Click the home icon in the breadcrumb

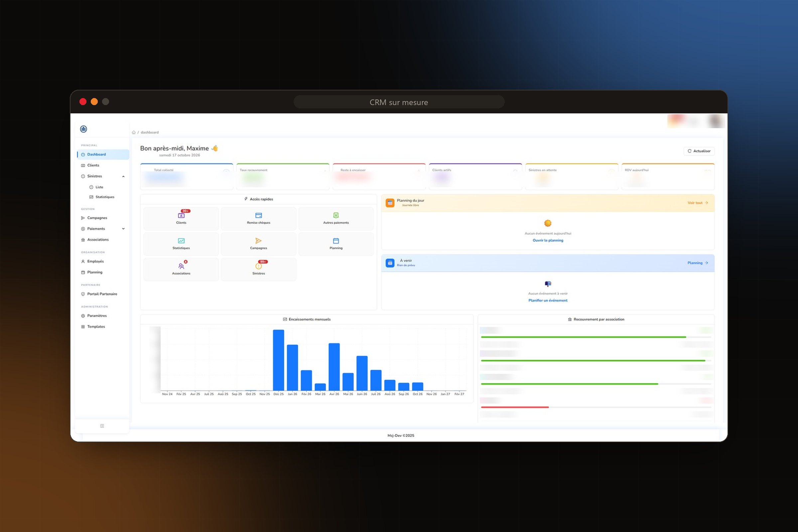click(134, 132)
